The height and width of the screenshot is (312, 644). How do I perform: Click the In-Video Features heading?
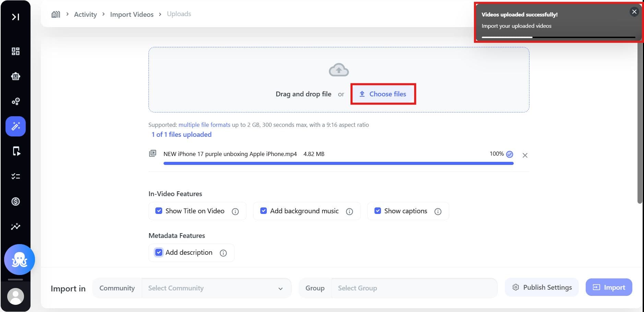point(175,194)
